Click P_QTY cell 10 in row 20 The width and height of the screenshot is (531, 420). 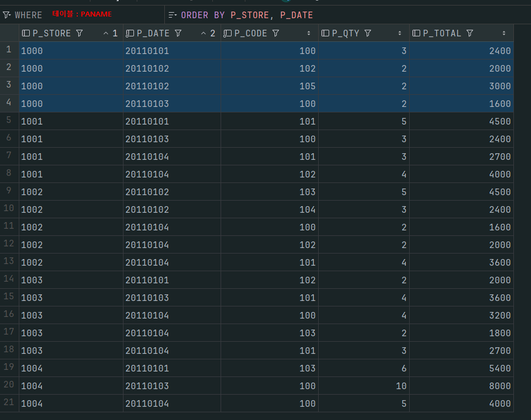coord(364,386)
